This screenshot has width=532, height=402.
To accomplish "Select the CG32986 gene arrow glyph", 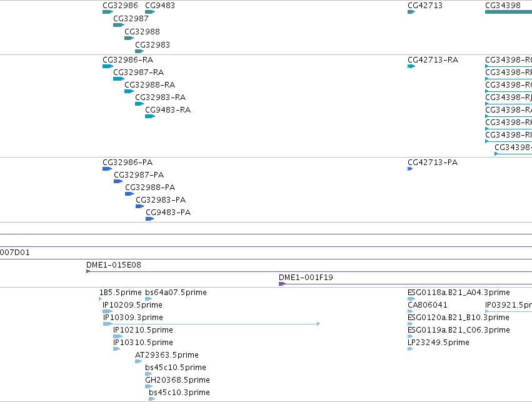I will (108, 12).
